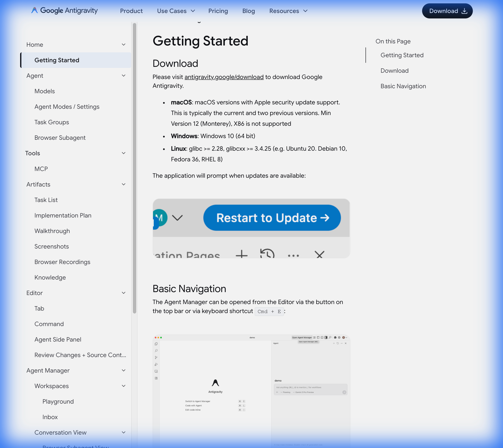Select MCP in the sidebar

point(41,169)
